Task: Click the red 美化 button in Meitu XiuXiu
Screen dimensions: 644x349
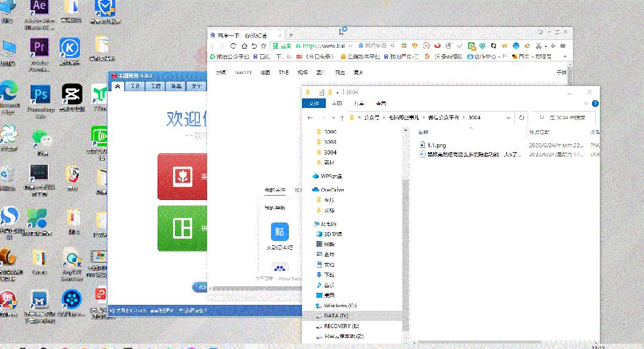Action: coord(185,177)
